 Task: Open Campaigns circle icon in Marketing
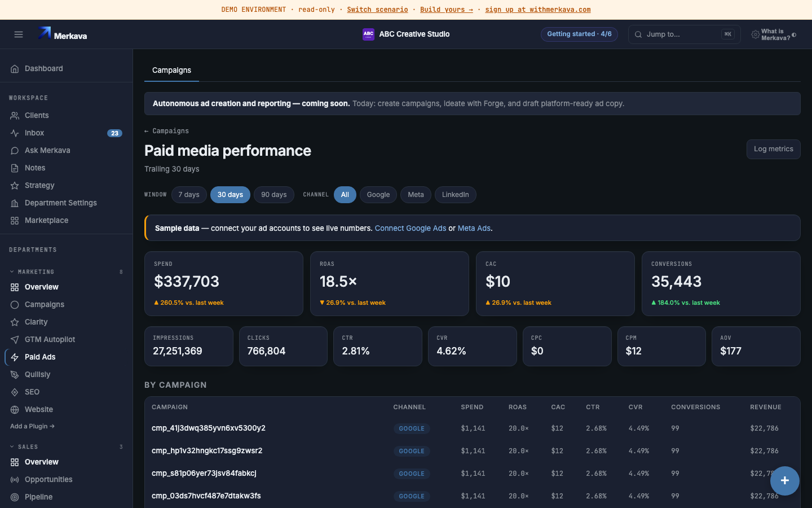pyautogui.click(x=15, y=305)
